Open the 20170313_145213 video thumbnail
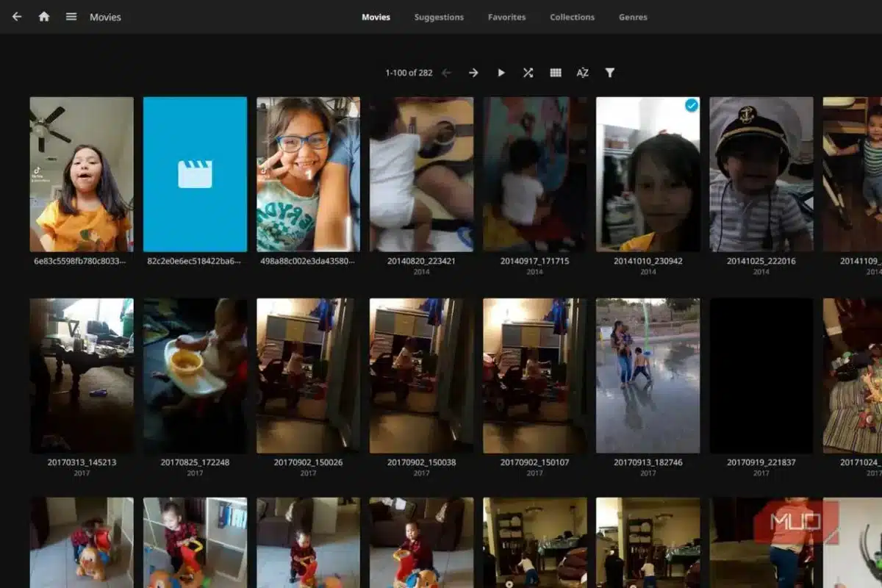 tap(82, 376)
